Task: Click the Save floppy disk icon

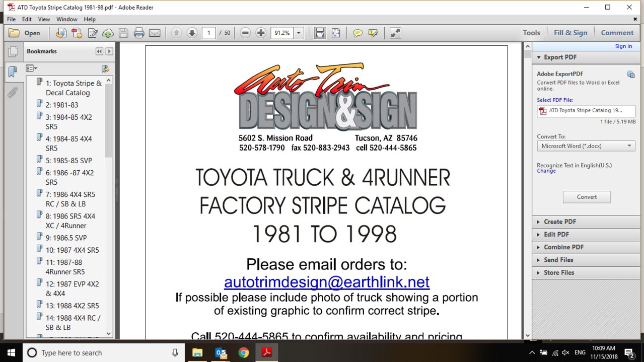Action: 123,33
